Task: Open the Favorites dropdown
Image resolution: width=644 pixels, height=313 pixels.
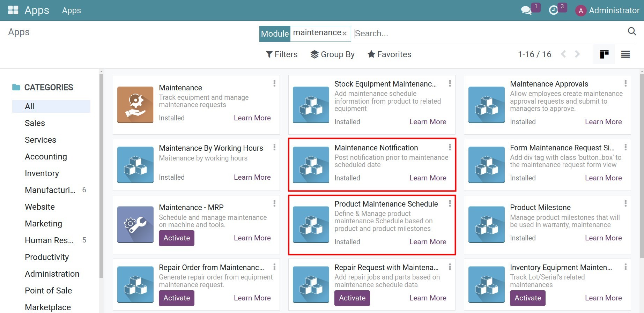Action: tap(389, 54)
